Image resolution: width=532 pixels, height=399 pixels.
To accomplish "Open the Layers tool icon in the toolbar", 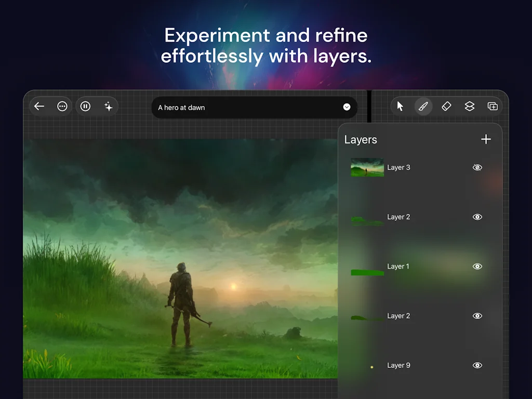I will pyautogui.click(x=469, y=106).
